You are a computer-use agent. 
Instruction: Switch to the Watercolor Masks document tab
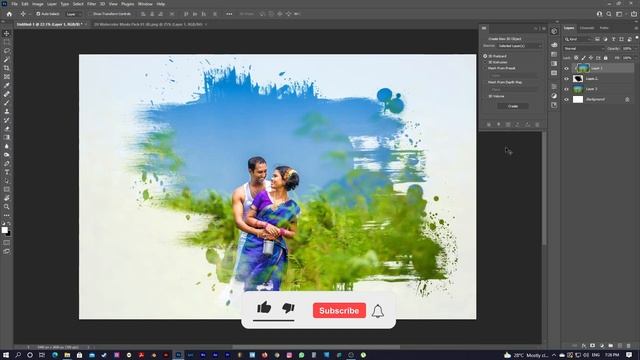[148, 24]
